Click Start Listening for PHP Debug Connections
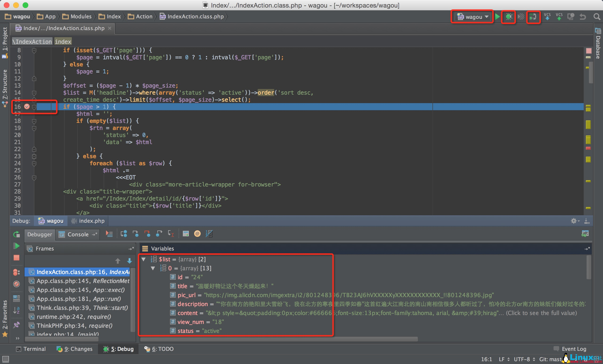 [533, 17]
